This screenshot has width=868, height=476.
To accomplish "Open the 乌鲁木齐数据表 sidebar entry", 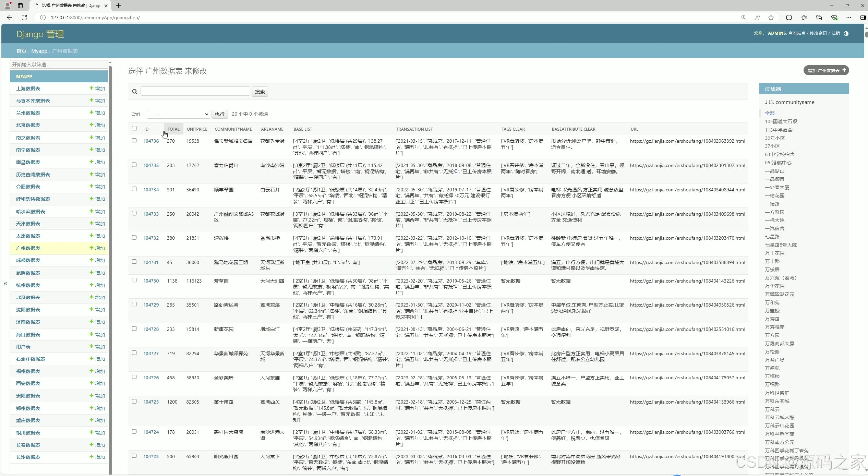I will [x=33, y=100].
